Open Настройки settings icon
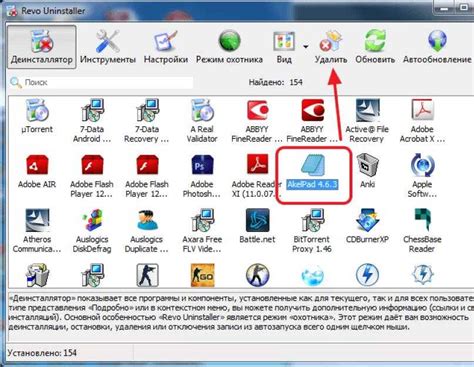 (166, 47)
